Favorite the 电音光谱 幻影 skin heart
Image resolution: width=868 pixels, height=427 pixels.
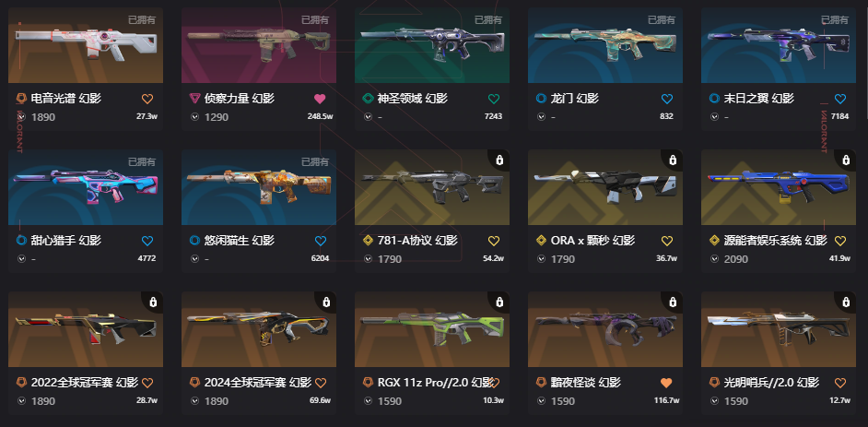pos(147,99)
